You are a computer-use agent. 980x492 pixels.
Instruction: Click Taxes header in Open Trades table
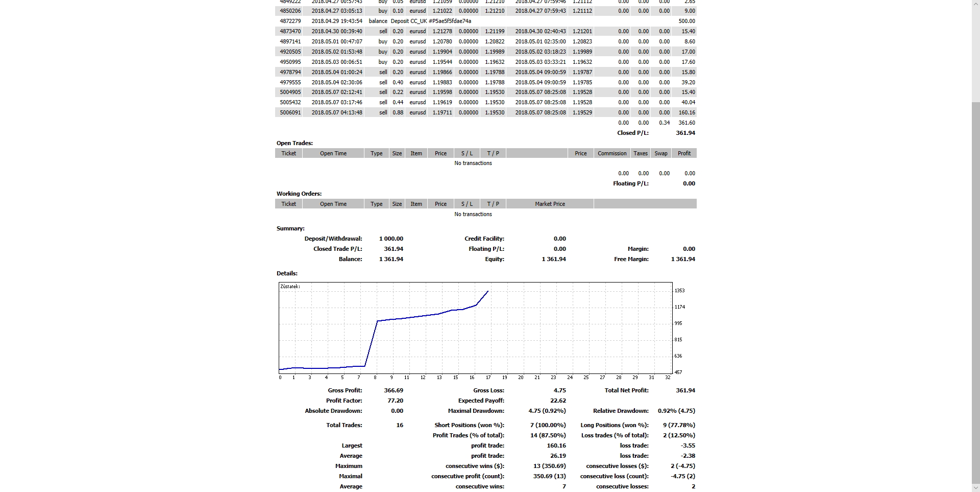(x=641, y=153)
